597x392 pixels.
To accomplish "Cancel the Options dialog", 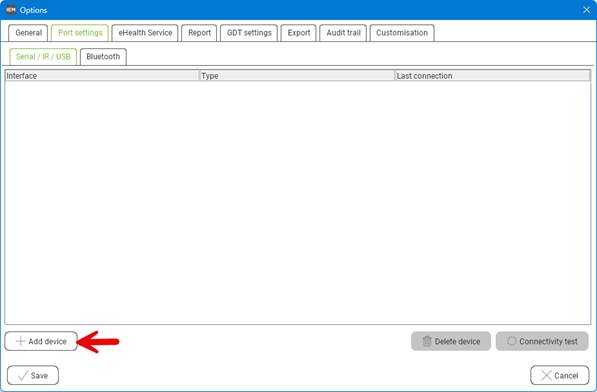I will [x=560, y=376].
